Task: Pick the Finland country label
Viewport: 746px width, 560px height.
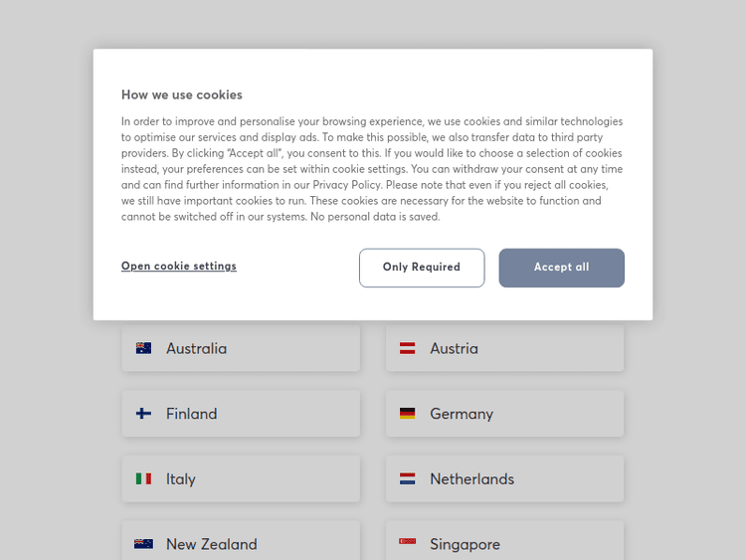Action: pos(191,414)
